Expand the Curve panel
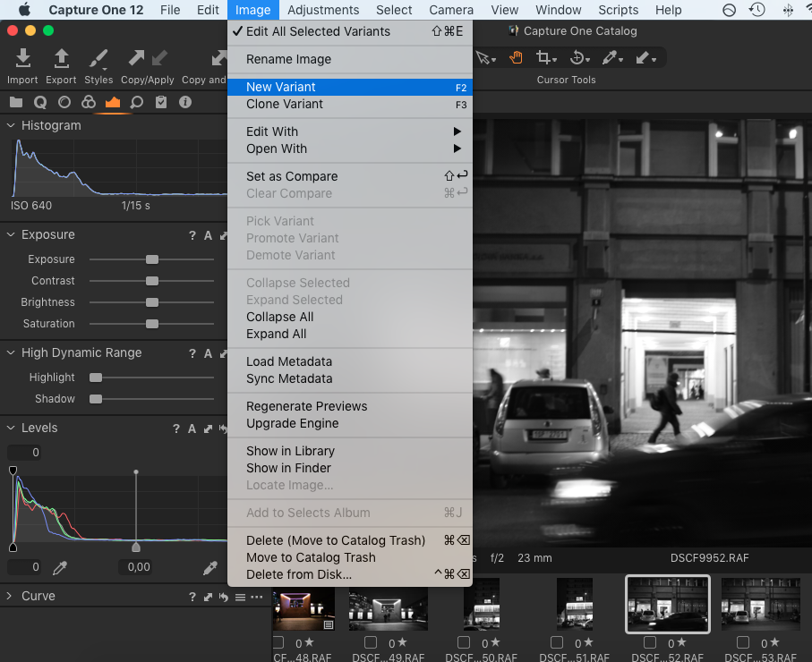 coord(11,596)
